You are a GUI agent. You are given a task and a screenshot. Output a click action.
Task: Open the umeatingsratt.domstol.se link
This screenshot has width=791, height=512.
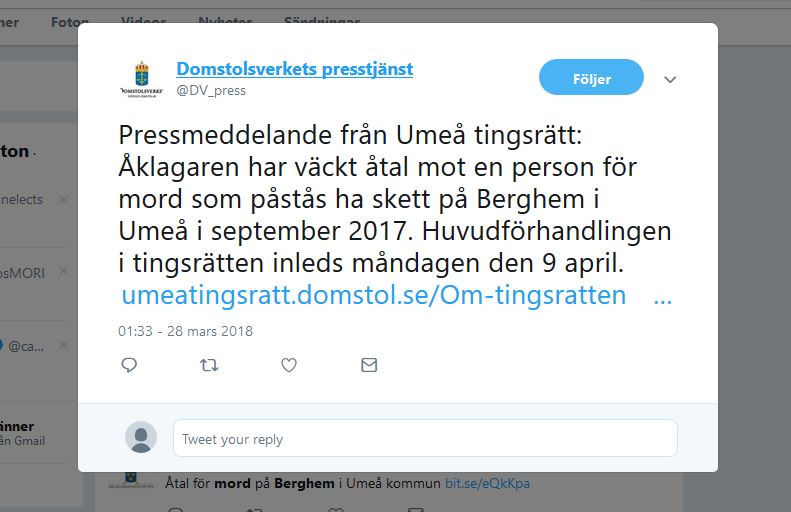pos(374,295)
